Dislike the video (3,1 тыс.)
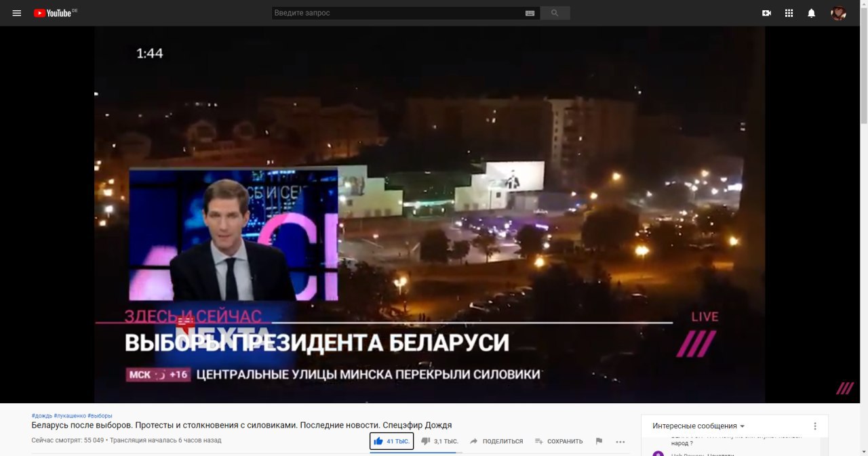This screenshot has width=868, height=456. 440,441
